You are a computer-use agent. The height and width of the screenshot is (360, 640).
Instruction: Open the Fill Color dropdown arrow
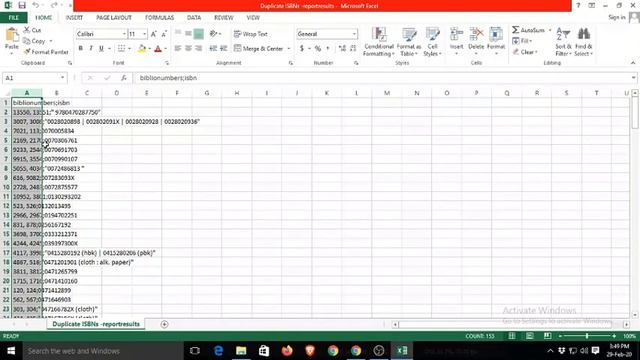pos(149,49)
